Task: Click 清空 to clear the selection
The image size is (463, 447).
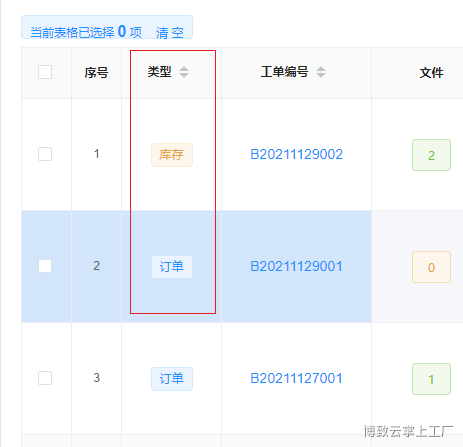Action: coord(170,33)
